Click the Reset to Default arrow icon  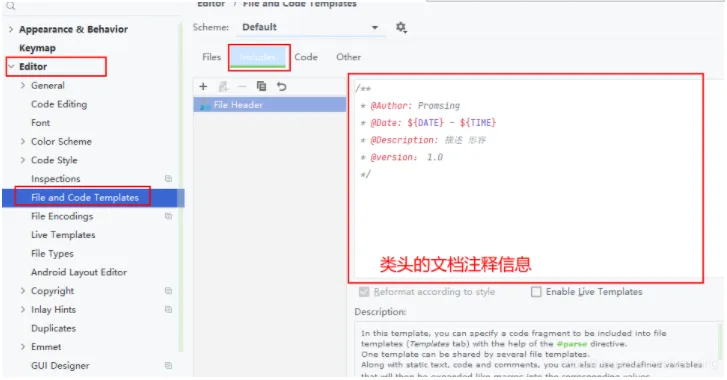pyautogui.click(x=281, y=86)
